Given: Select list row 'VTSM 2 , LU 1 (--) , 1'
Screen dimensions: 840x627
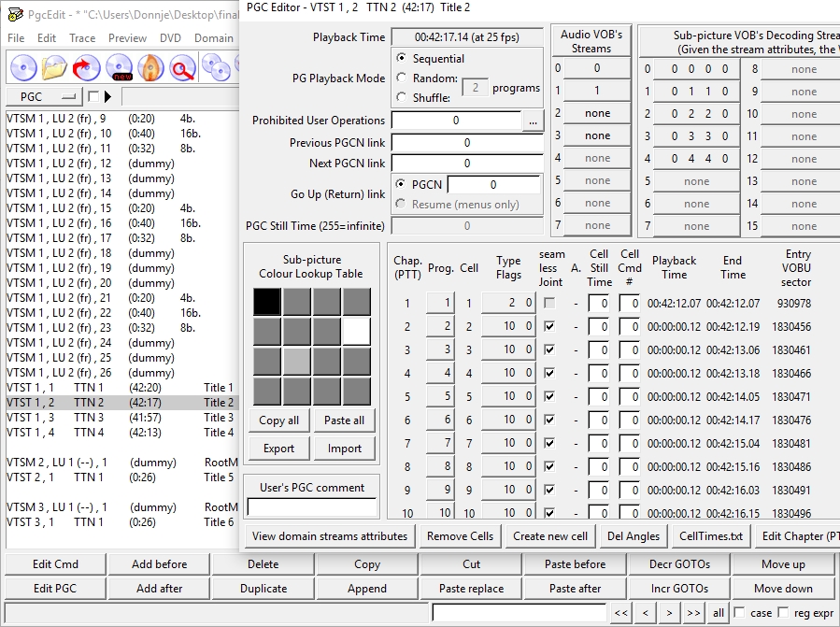Looking at the screenshot, I should coord(121,462).
